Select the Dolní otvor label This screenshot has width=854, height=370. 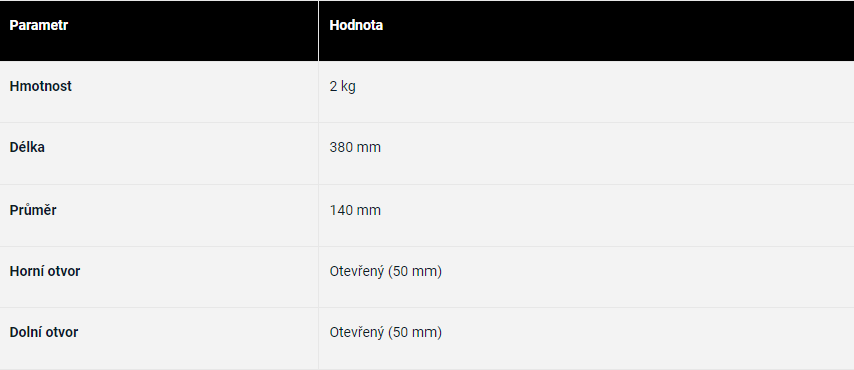click(44, 332)
